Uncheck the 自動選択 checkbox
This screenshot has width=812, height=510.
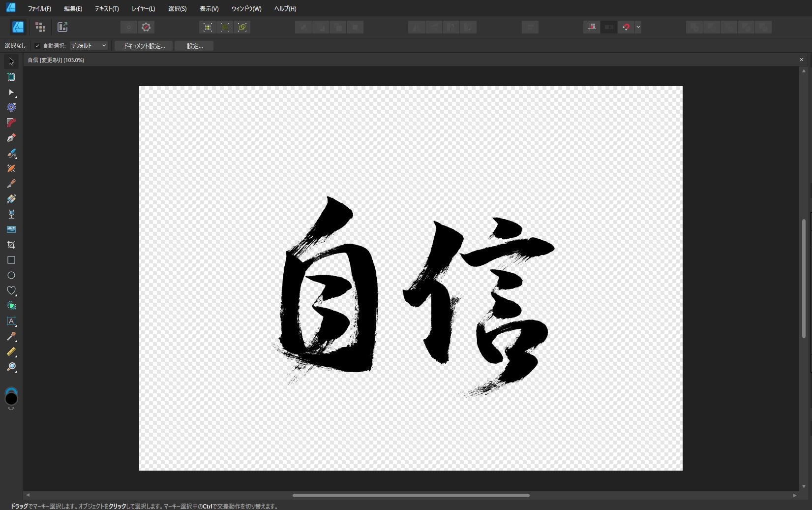point(37,46)
